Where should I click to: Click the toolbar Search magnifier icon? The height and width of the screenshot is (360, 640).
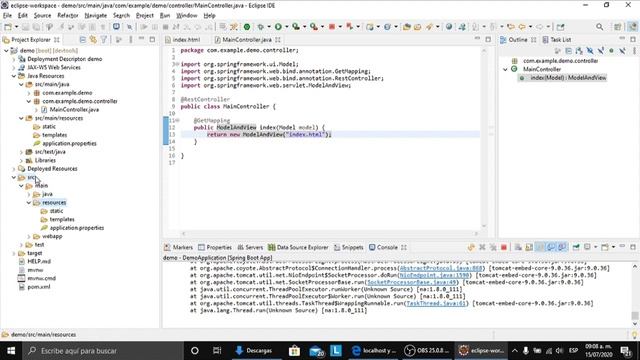pos(599,27)
